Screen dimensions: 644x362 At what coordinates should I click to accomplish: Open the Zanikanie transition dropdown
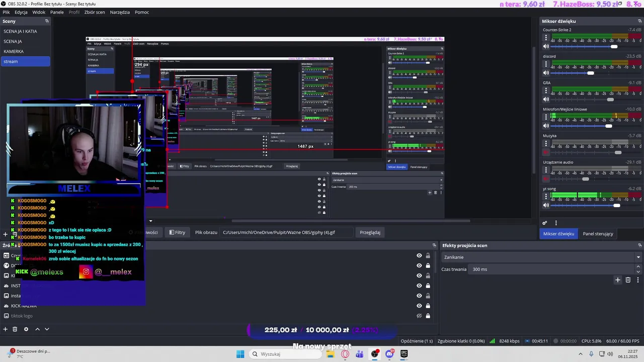541,257
